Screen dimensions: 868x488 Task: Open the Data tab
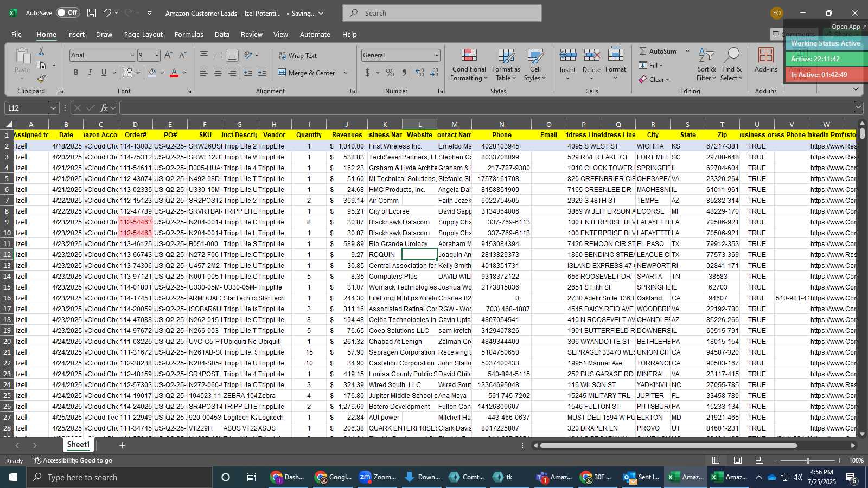[222, 34]
